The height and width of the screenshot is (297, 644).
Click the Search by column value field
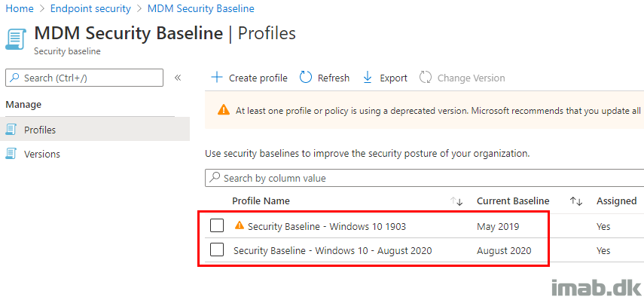424,179
